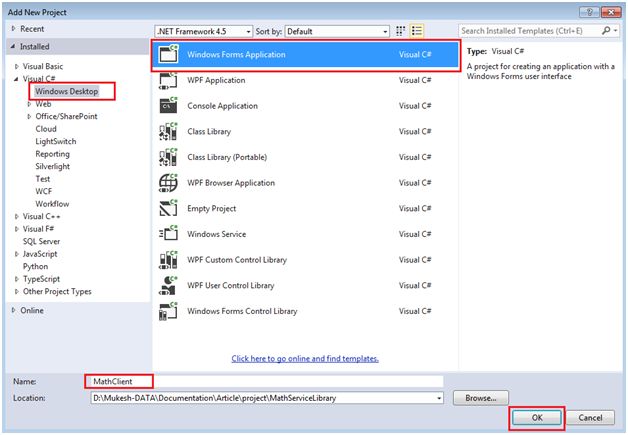Expand the Recent section

pos(13,29)
